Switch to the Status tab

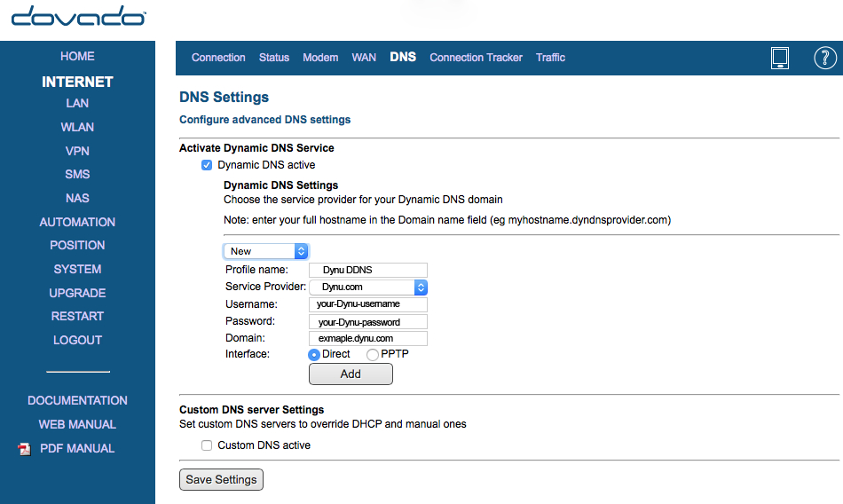click(x=274, y=58)
